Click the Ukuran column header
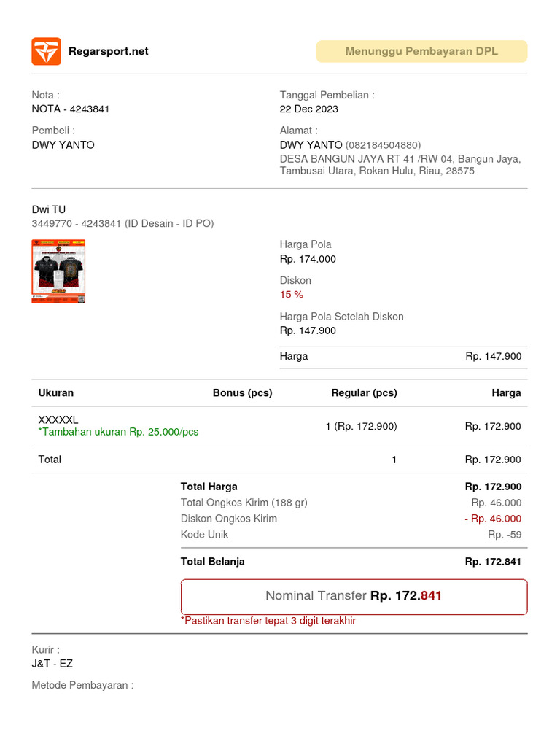The image size is (560, 747). point(56,393)
